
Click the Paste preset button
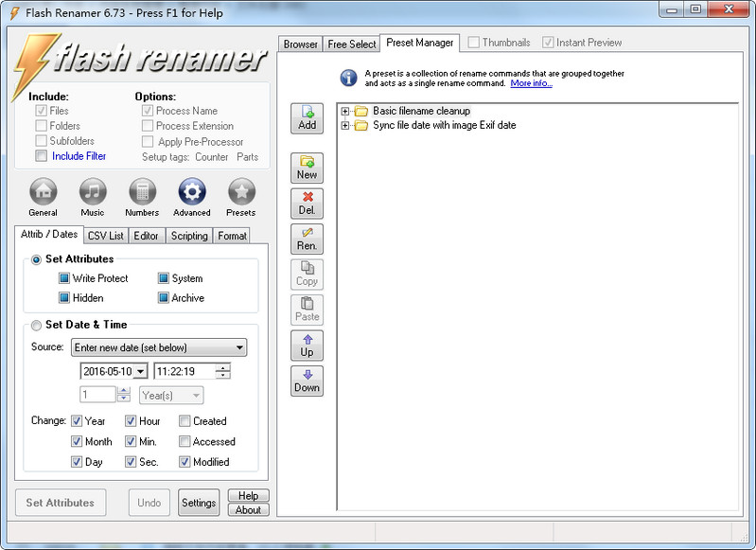(308, 310)
